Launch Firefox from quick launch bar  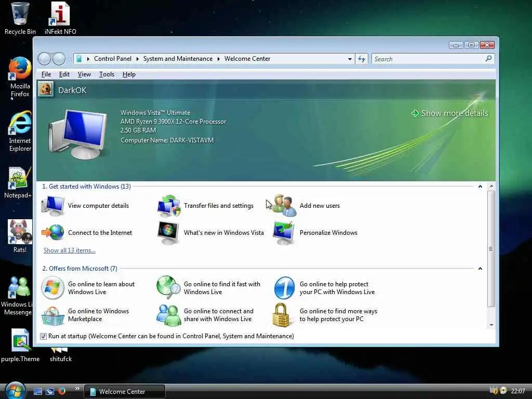62,391
